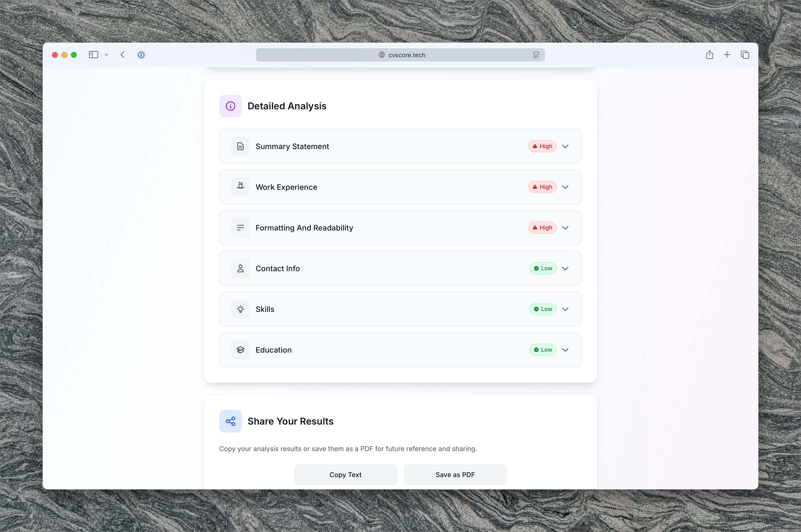
Task: Click the Education row title
Action: coord(273,350)
